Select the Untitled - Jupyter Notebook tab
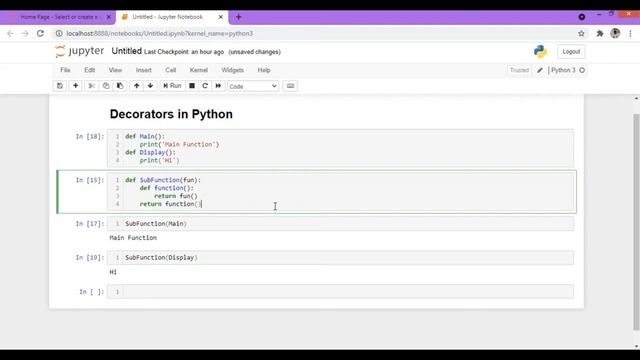Screen dimensions: 640x360 [x=167, y=17]
